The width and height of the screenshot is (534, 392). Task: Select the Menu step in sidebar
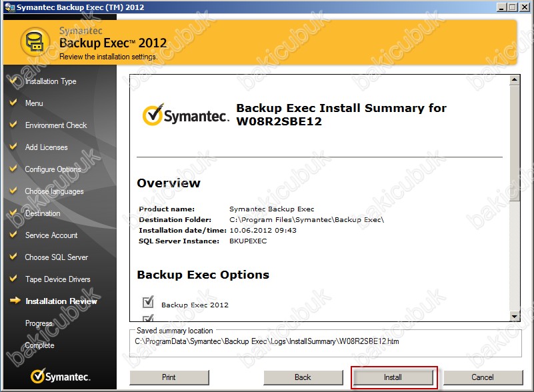click(34, 103)
